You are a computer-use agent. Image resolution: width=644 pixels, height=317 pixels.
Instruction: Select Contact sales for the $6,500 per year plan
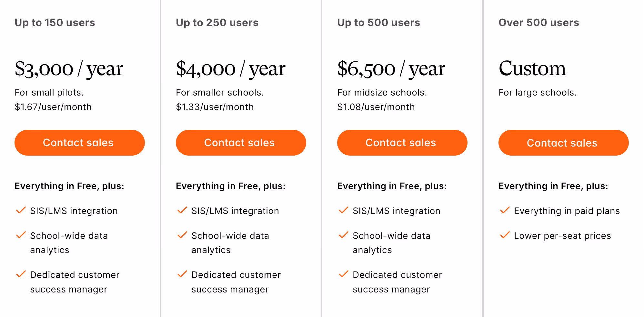click(x=402, y=142)
